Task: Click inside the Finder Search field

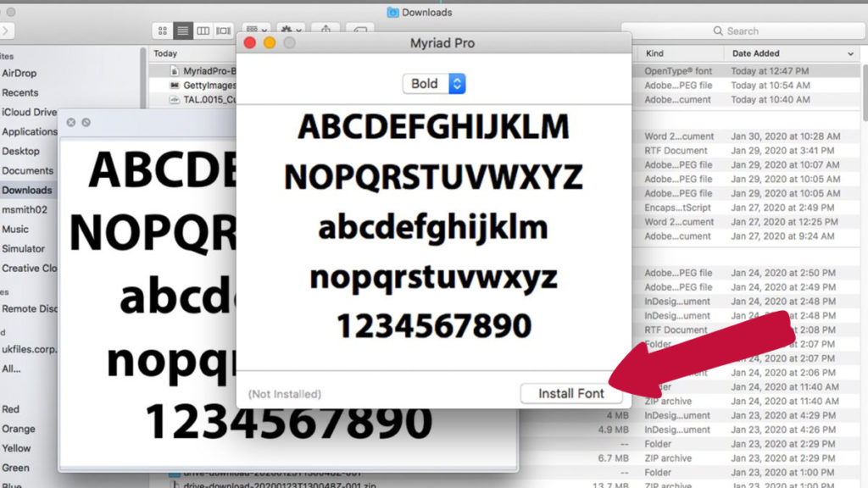Action: (x=743, y=31)
